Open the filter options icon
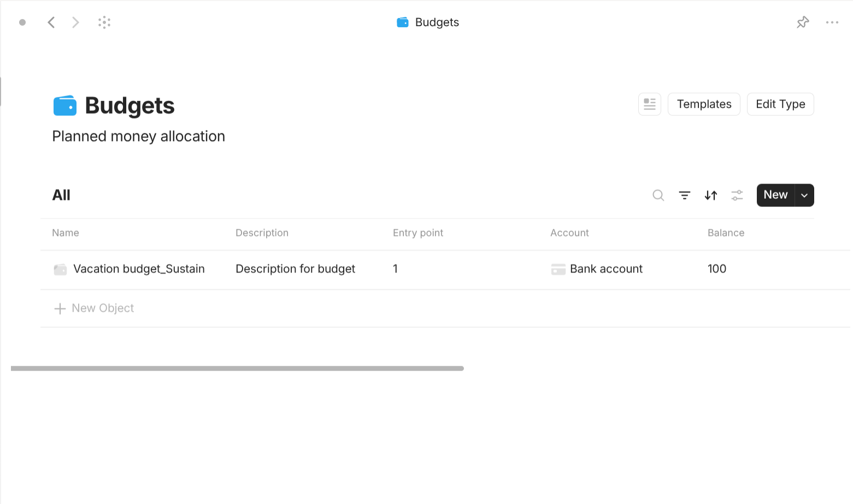Screen dimensions: 853x504 [x=684, y=195]
